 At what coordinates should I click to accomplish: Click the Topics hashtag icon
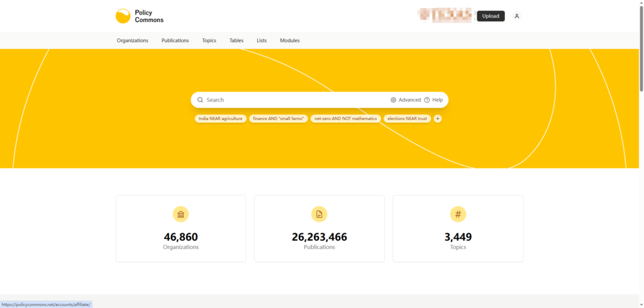tap(458, 214)
